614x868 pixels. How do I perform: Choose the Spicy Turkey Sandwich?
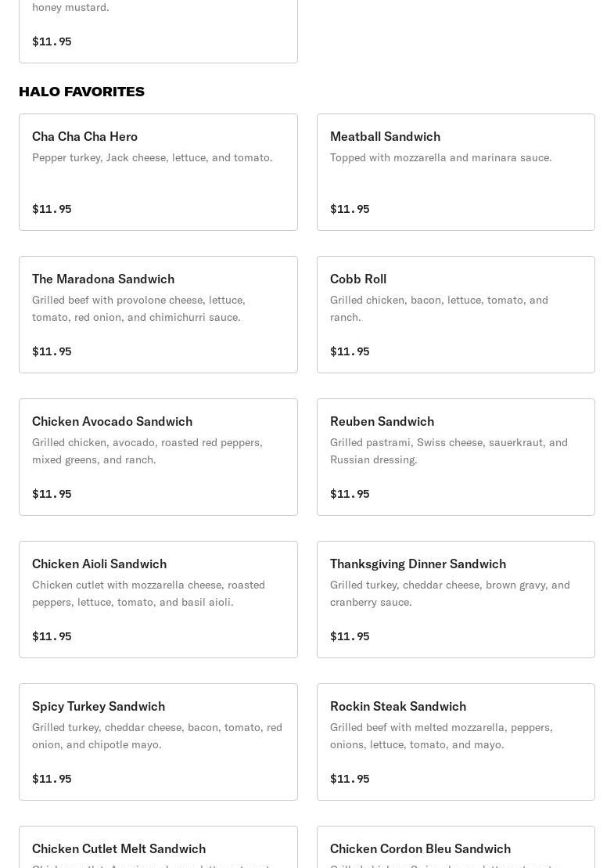pos(158,742)
